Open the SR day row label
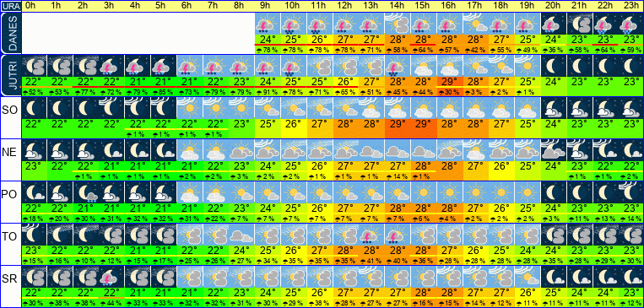The width and height of the screenshot is (644, 308). [10, 279]
